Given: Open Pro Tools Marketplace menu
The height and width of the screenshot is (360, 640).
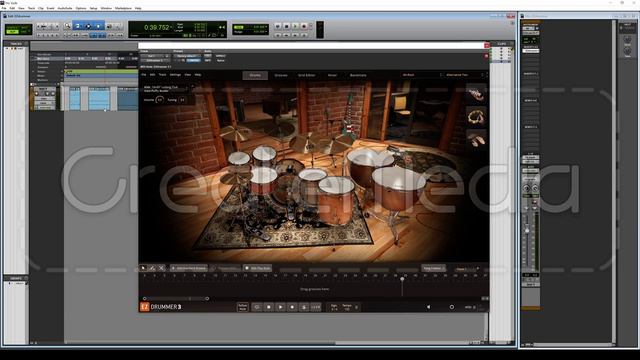Looking at the screenshot, I should coord(123,8).
